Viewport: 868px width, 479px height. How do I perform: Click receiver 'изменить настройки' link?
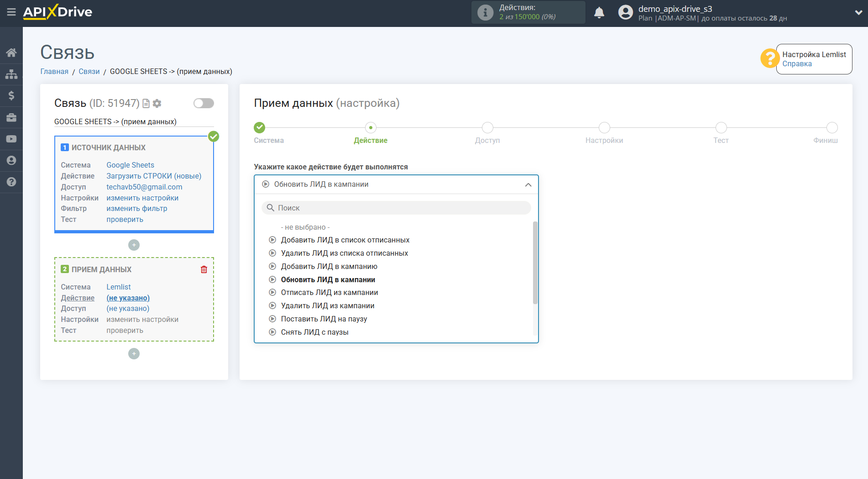(142, 320)
